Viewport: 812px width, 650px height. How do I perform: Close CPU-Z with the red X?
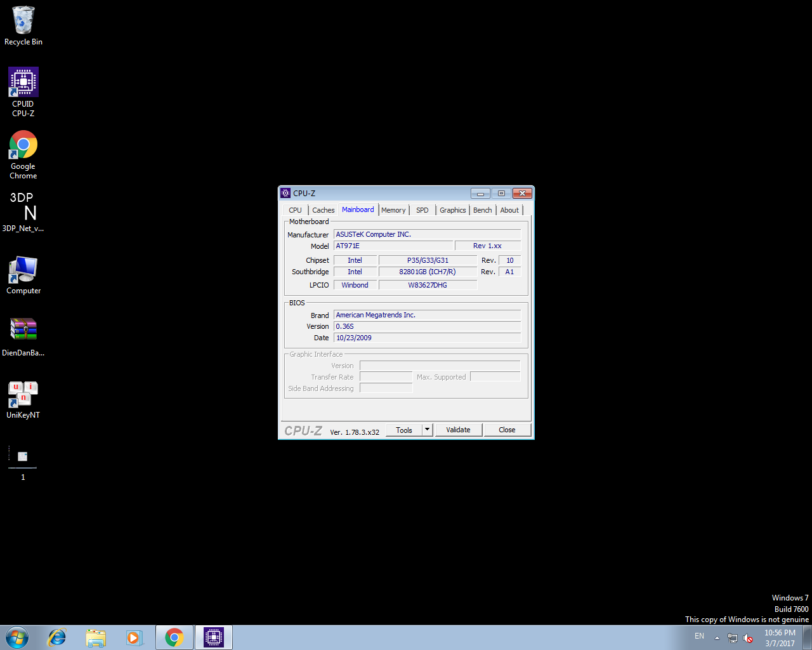tap(522, 194)
